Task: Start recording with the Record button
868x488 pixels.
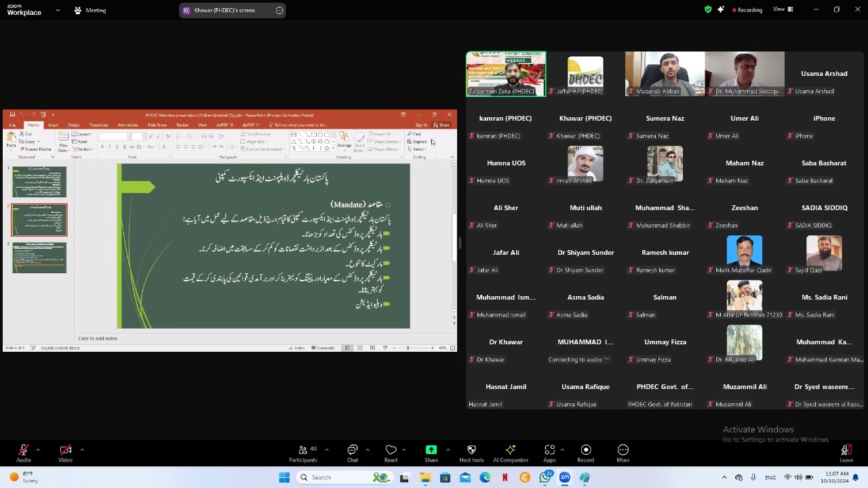Action: point(586,453)
